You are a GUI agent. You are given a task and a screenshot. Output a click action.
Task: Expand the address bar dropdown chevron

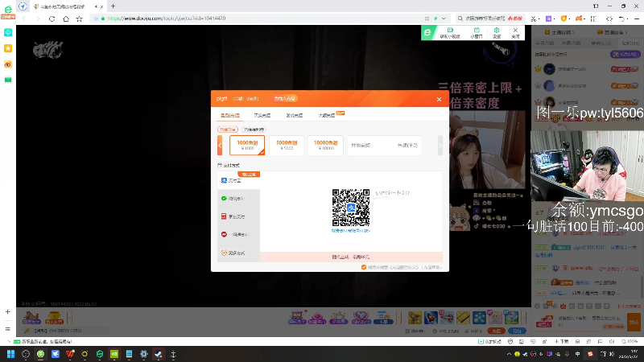444,19
